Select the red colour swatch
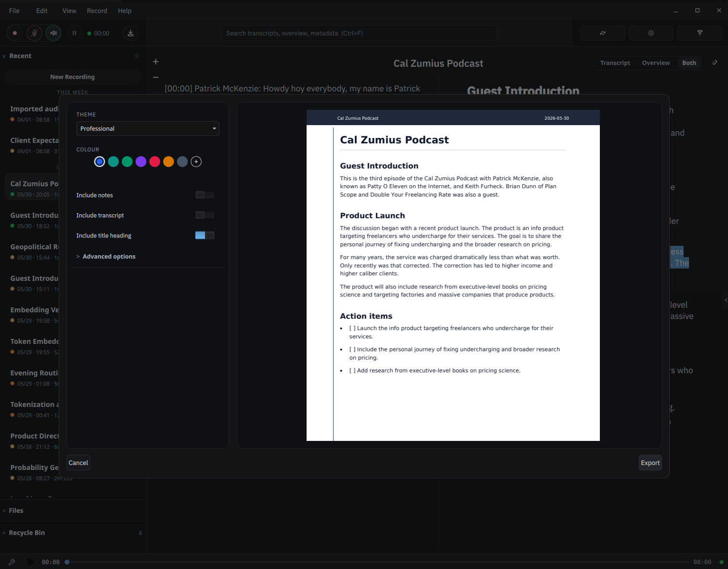The width and height of the screenshot is (728, 569). point(155,162)
